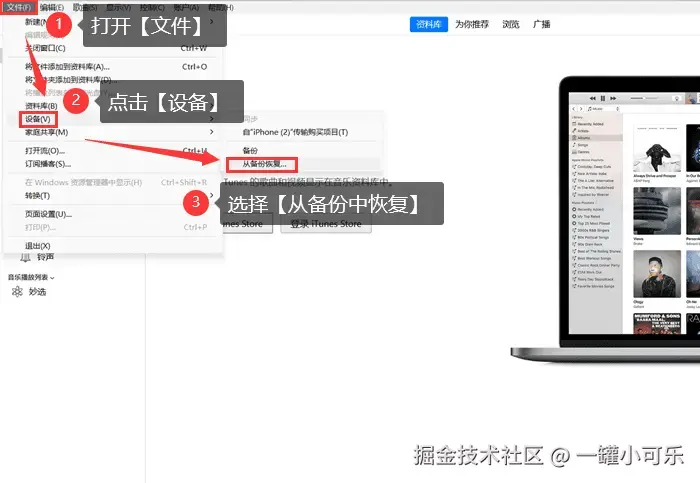Choose 自"iPhone (2)"传输购买项目(T) in the submenu
The image size is (700, 483).
(x=304, y=132)
